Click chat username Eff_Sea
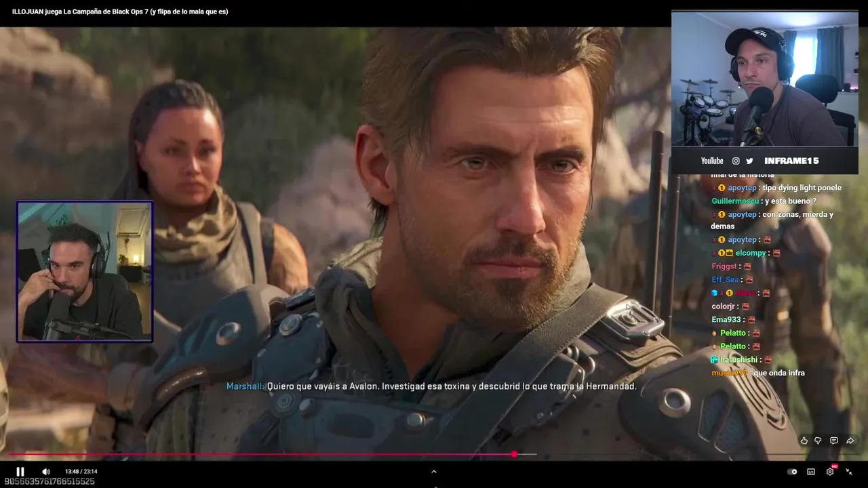868x488 pixels. [725, 279]
